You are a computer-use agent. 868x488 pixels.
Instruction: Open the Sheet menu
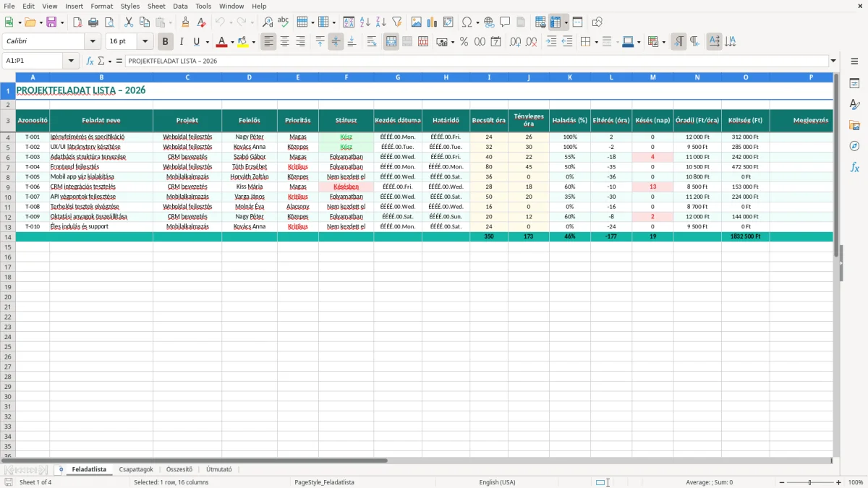[156, 6]
